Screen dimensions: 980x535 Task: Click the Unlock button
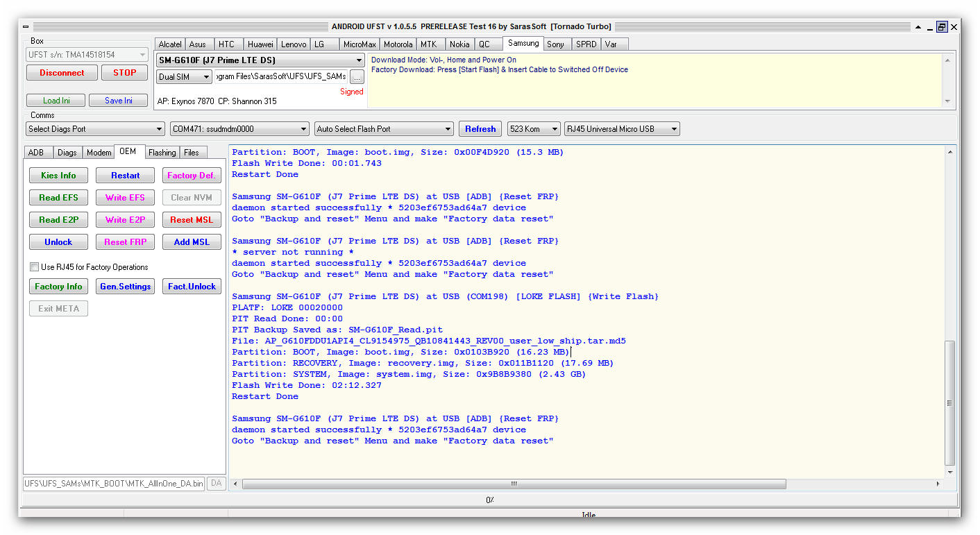(x=59, y=242)
